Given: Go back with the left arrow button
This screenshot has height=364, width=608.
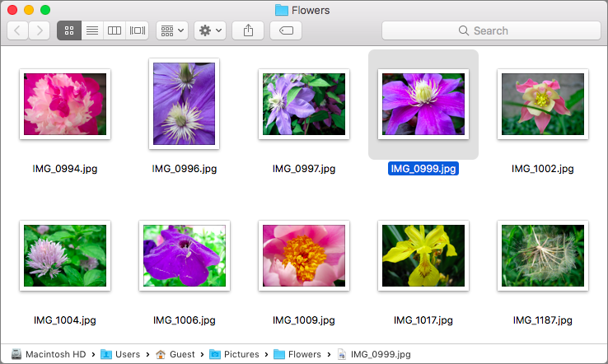Looking at the screenshot, I should (x=17, y=30).
